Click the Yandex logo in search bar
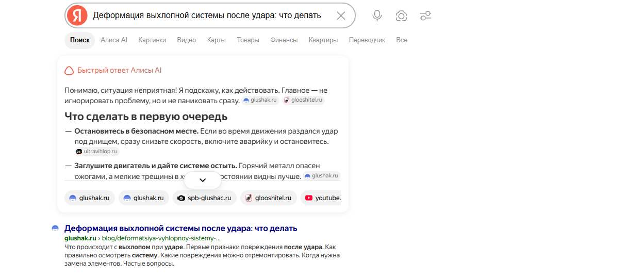The height and width of the screenshot is (278, 644). pos(77,15)
